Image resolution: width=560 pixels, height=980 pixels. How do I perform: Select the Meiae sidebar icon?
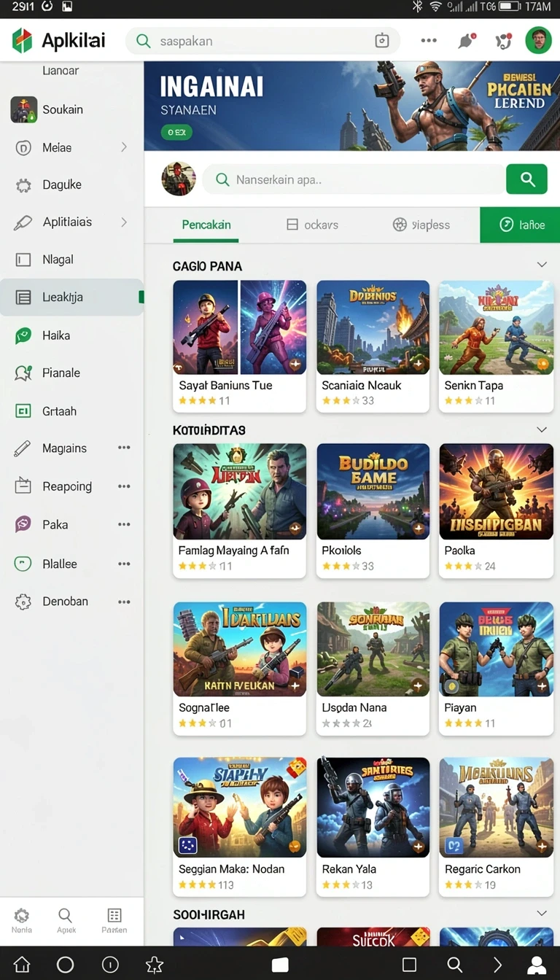click(x=23, y=147)
